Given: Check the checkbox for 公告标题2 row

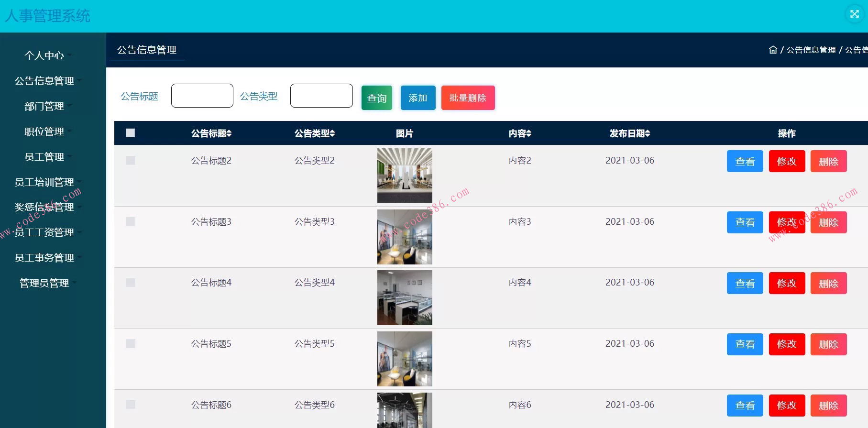Looking at the screenshot, I should 131,160.
